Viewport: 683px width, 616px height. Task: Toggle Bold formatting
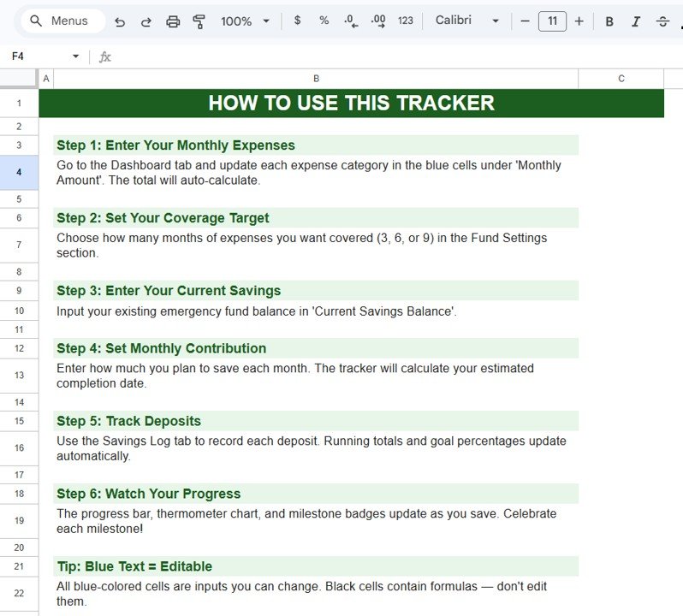[609, 21]
